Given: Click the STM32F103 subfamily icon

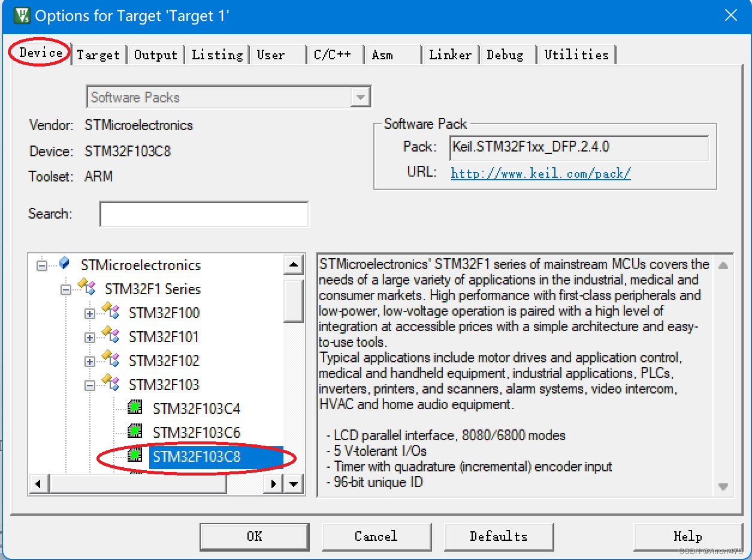Looking at the screenshot, I should 111,383.
